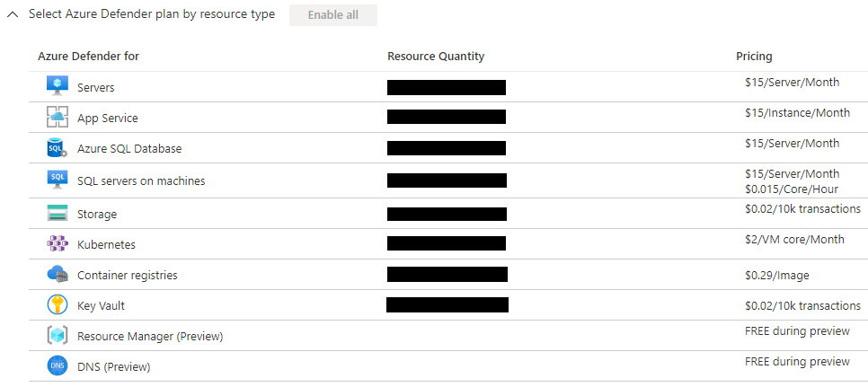The height and width of the screenshot is (387, 868).
Task: Click the Container registries icon
Action: [x=57, y=274]
